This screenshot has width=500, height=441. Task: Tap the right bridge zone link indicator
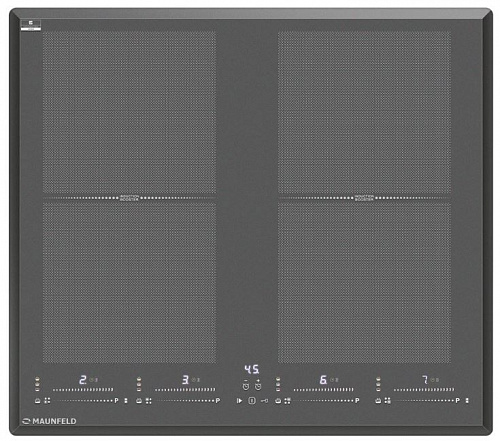coord(364,198)
